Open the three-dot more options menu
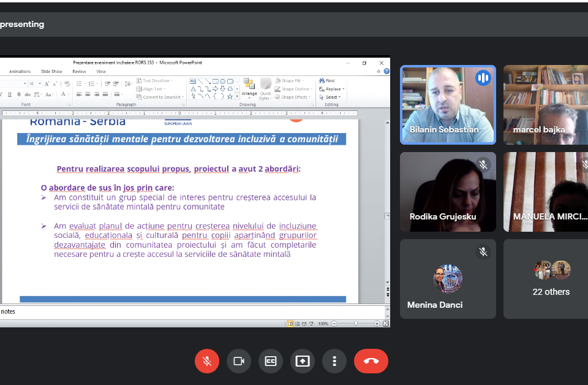This screenshot has height=385, width=588. pos(334,361)
